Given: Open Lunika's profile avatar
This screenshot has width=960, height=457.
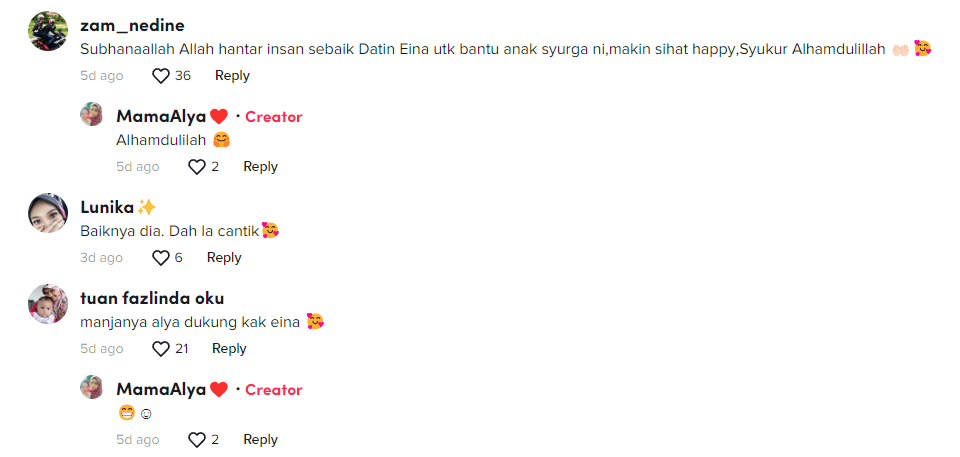Looking at the screenshot, I should tap(48, 213).
